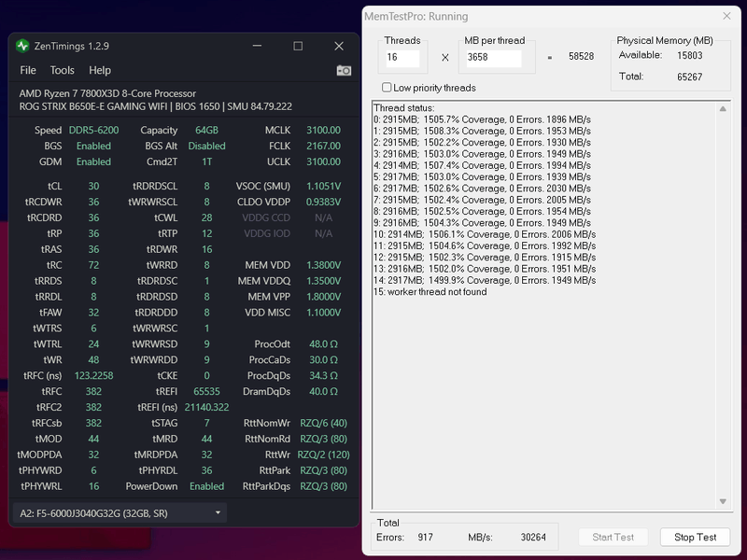Click the DramDqDs value 40.0 Ω
Viewport: 747px width, 560px height.
pyautogui.click(x=323, y=391)
